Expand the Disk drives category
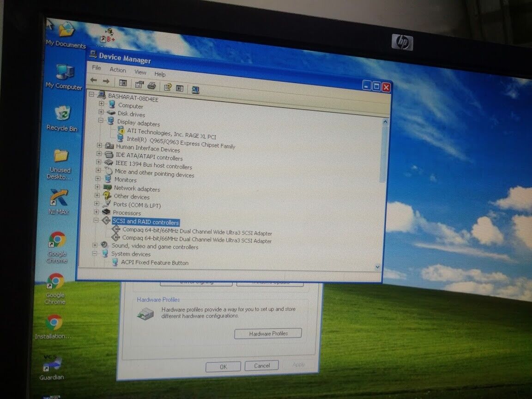 tap(101, 112)
